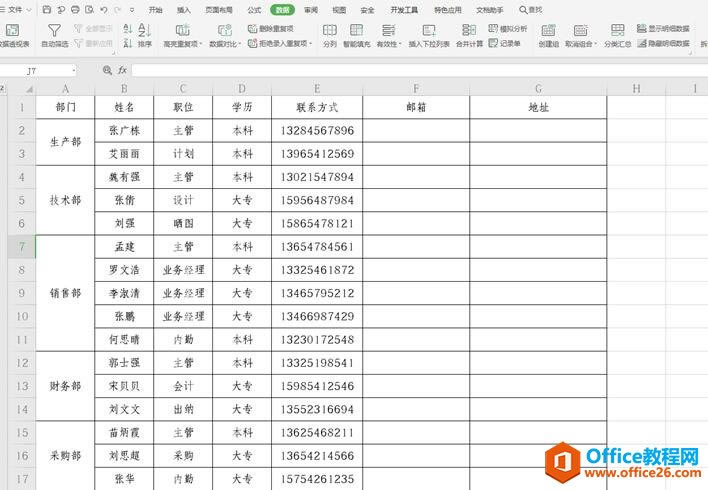Switch to the 页面布局 tab

(219, 9)
